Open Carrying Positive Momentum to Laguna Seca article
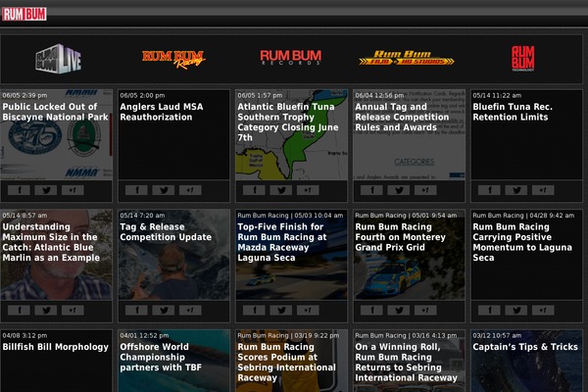 pos(522,242)
